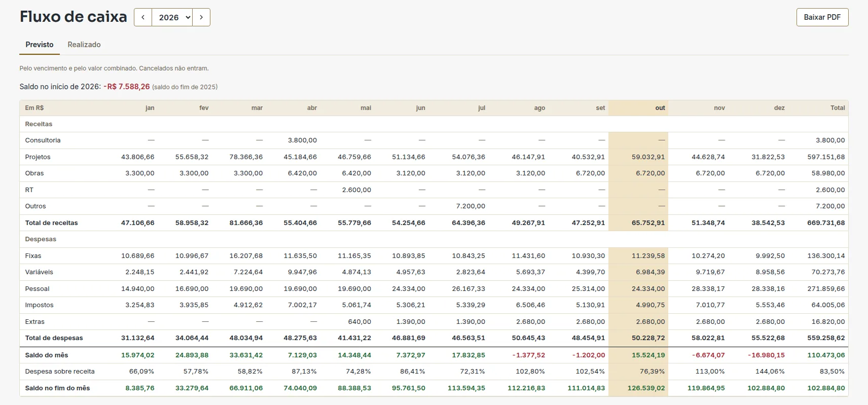Viewport: 868px width, 405px height.
Task: Click the opening balance -R$ 7.588,26
Action: (127, 87)
